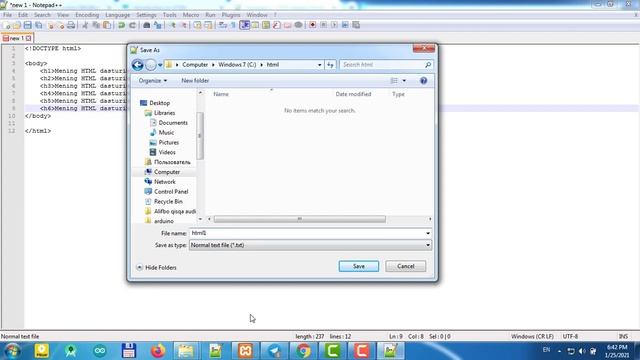Screen dimensions: 640x360
Task: Select the new 1 document tab
Action: point(17,38)
